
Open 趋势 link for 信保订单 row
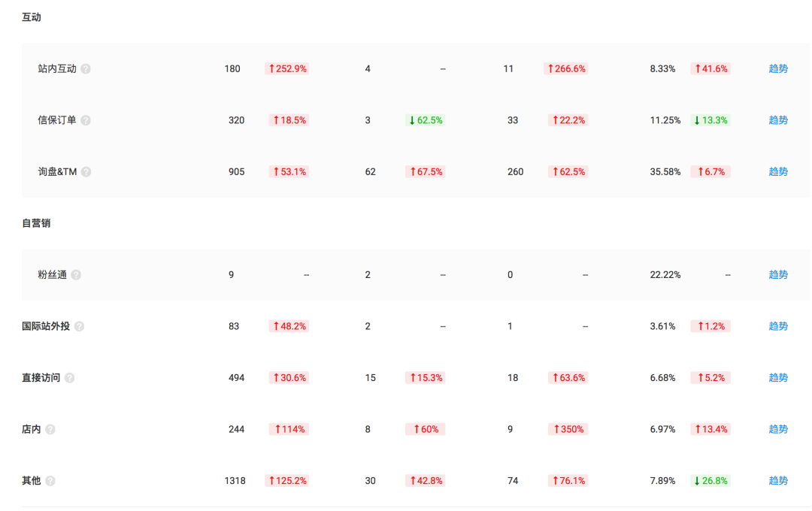778,120
